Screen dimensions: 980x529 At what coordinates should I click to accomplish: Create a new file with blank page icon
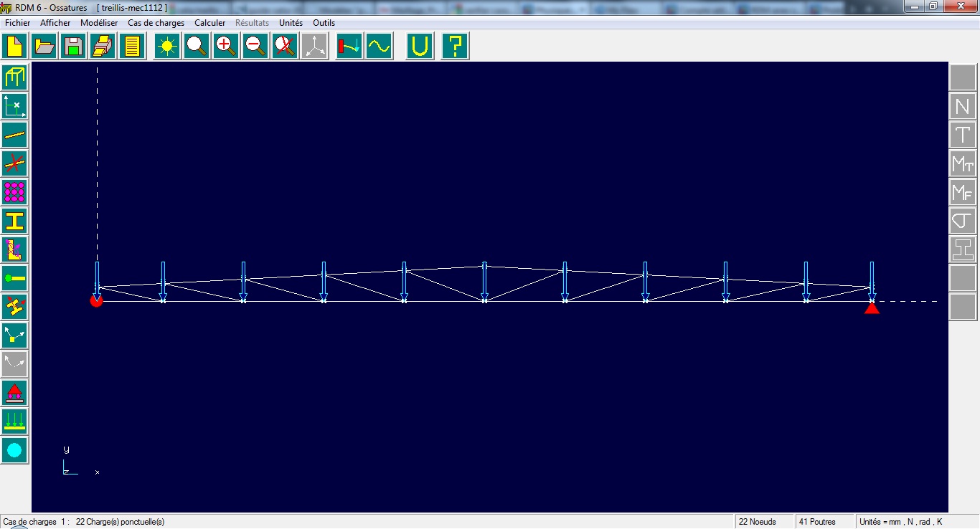(14, 47)
